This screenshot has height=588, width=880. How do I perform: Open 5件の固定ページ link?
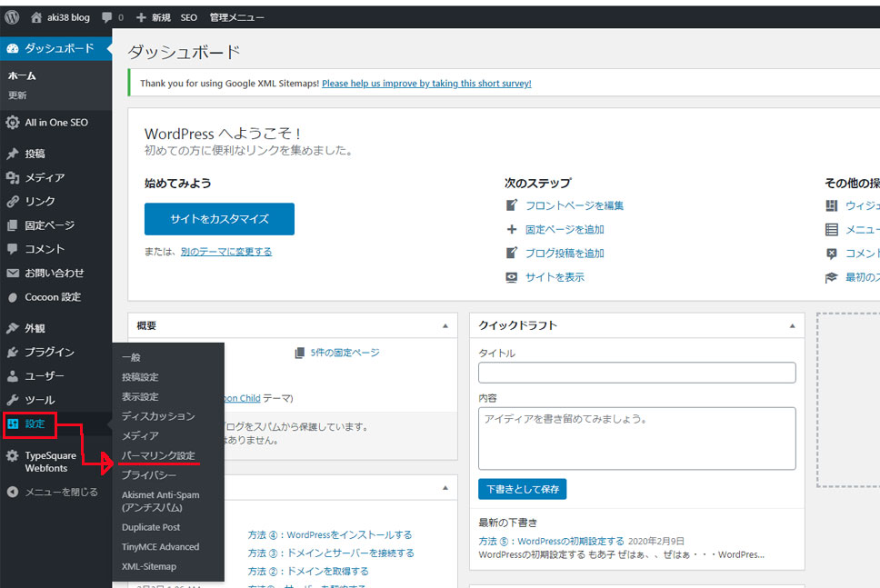tap(345, 353)
